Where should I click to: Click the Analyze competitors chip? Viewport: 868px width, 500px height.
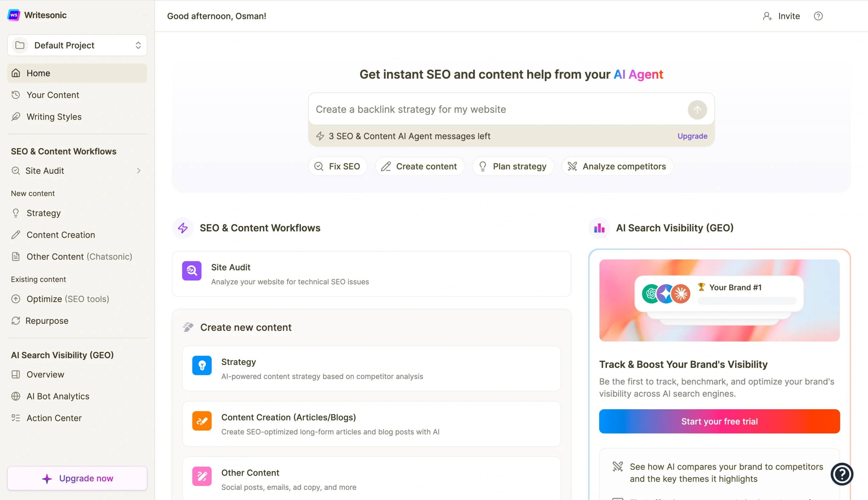(x=617, y=167)
